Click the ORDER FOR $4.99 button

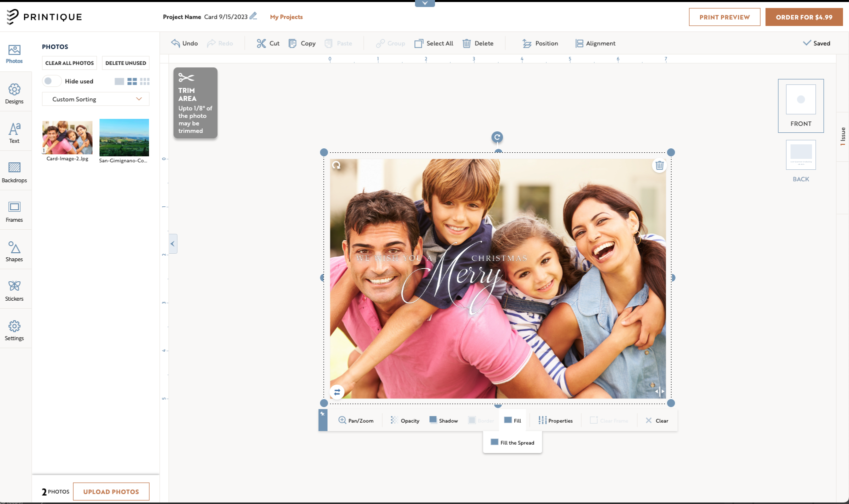pos(804,16)
